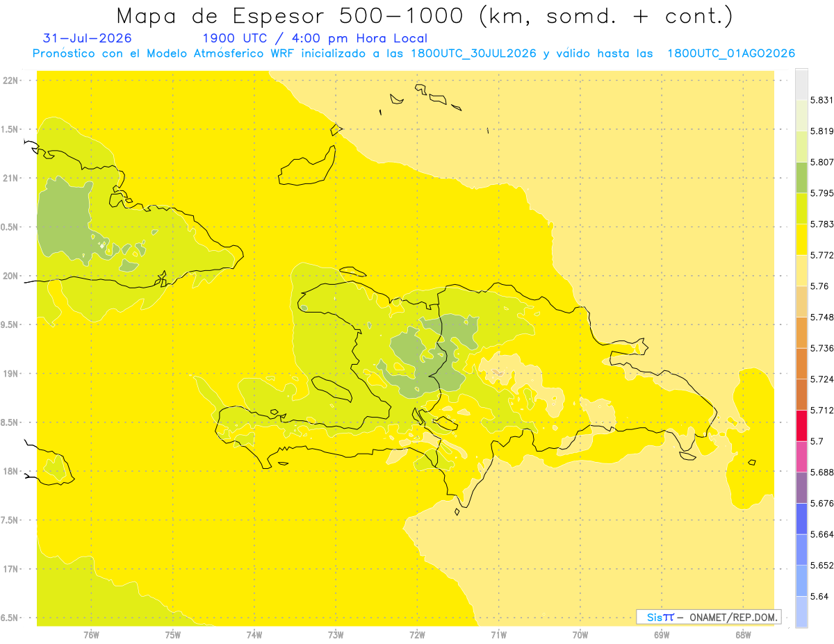Image resolution: width=834 pixels, height=644 pixels.
Task: Click the legend value 5.64
Action: pyautogui.click(x=819, y=596)
